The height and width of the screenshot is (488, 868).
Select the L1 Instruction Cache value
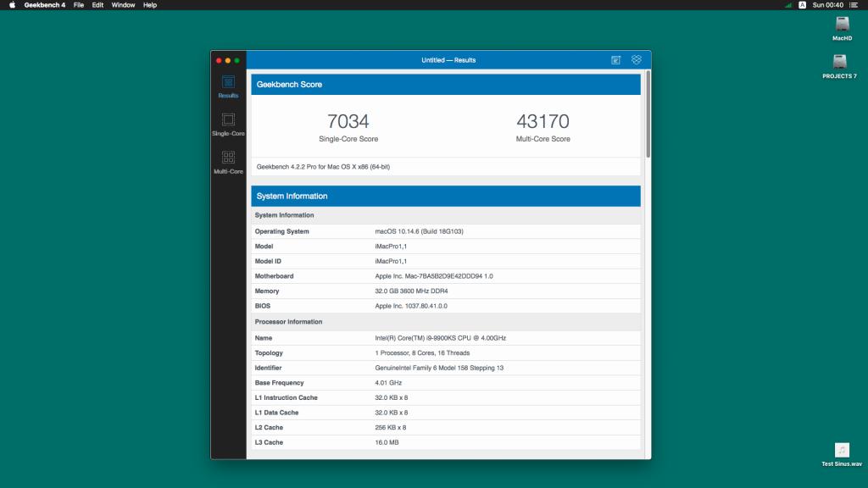pos(392,398)
